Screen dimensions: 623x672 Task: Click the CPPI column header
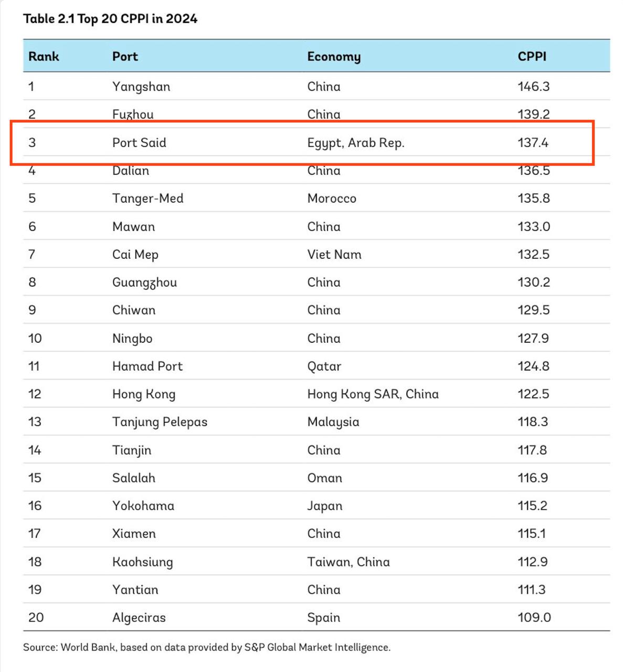point(532,57)
